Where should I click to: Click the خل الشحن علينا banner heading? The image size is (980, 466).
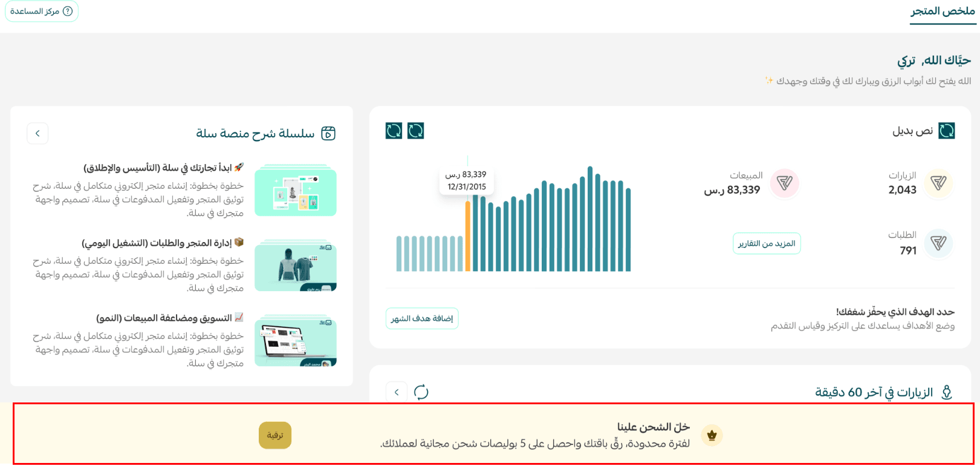pyautogui.click(x=654, y=427)
